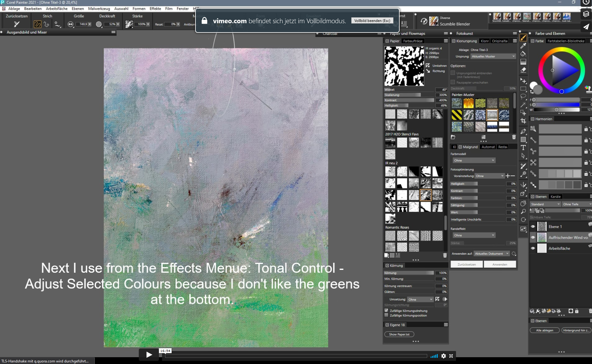
Task: Swap main and additional color icon
Action: click(x=532, y=92)
